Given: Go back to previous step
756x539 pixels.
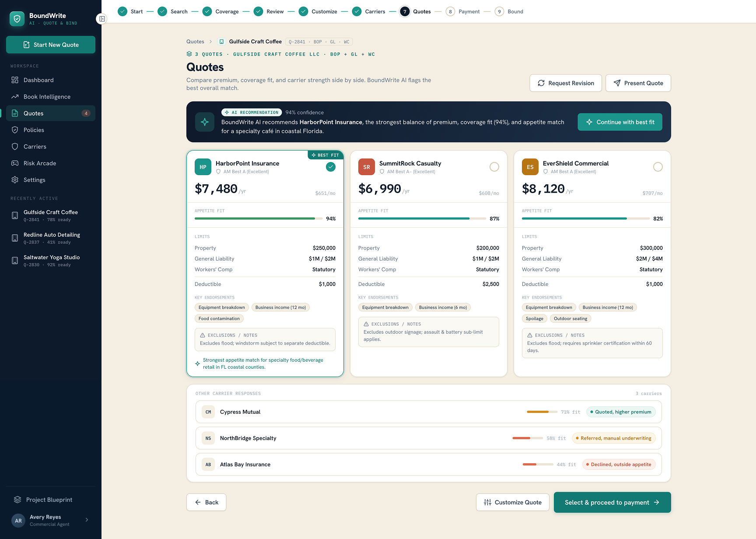Looking at the screenshot, I should [206, 502].
